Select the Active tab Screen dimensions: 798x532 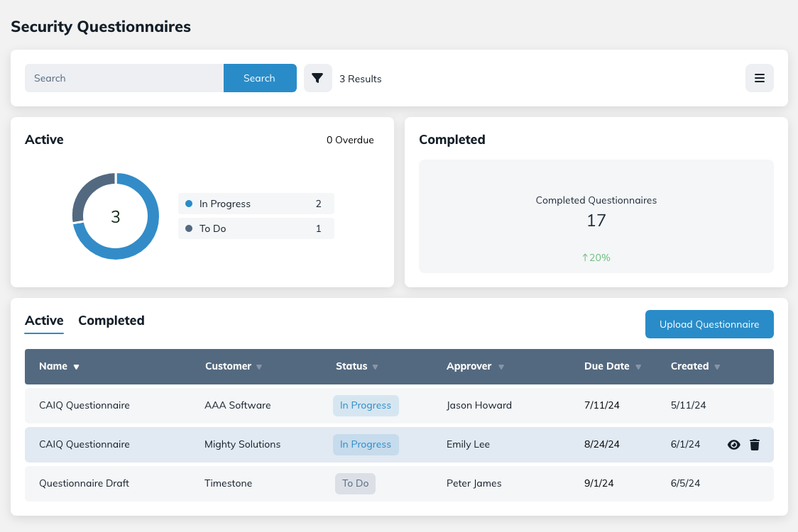[44, 321]
